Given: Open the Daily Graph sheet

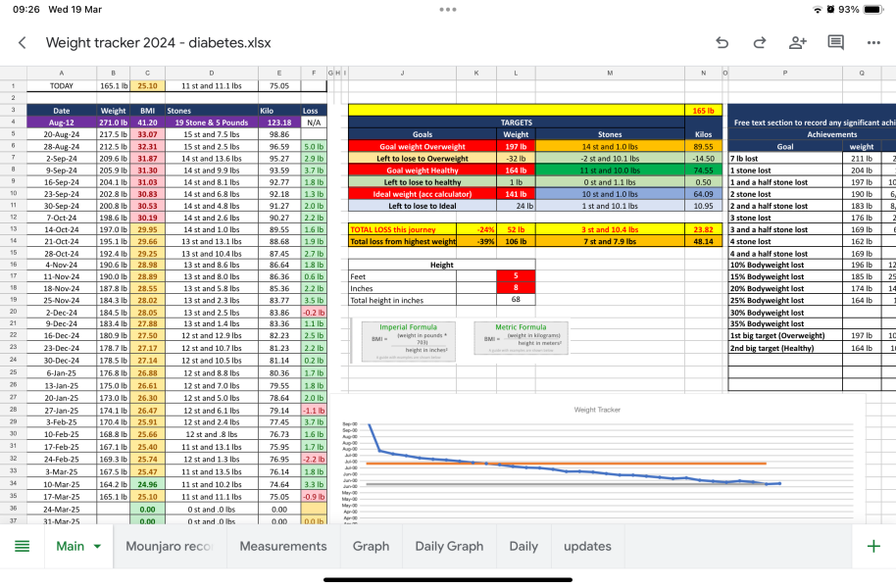Looking at the screenshot, I should click(x=448, y=546).
